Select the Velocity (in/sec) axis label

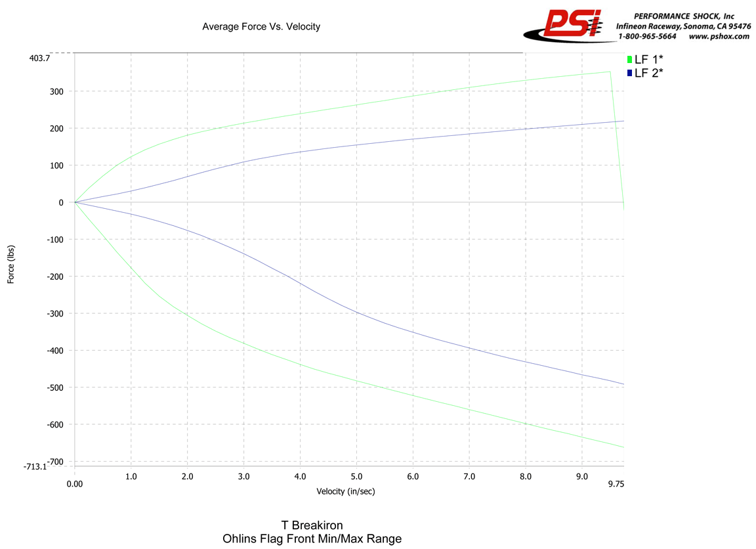coord(346,491)
